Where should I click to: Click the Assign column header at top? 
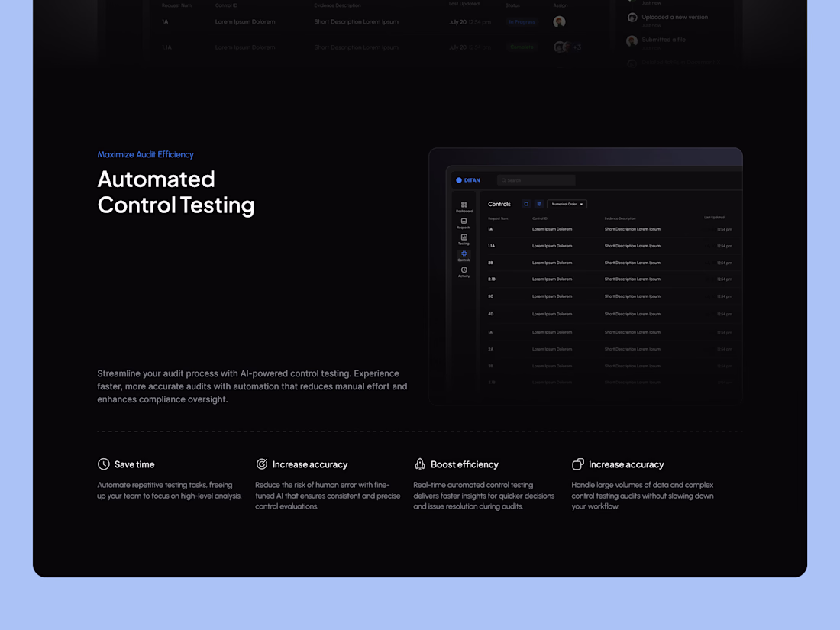[x=561, y=5]
